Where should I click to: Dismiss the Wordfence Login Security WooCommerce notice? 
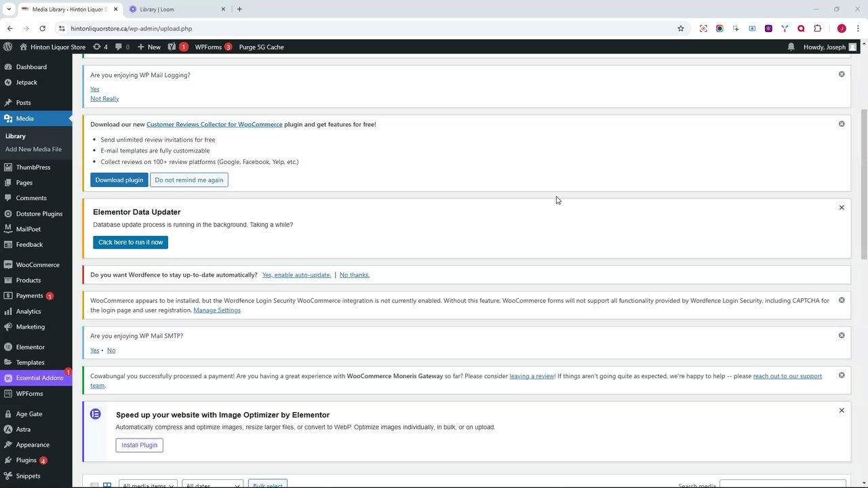pos(842,300)
